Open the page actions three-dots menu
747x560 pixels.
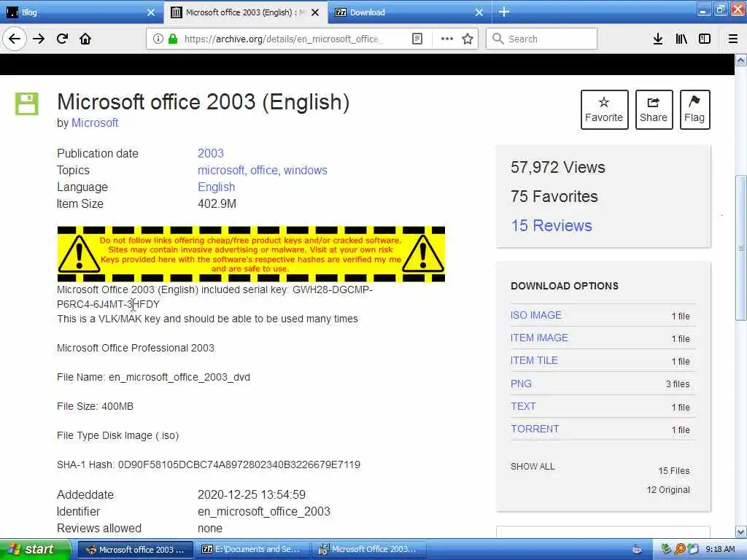(x=447, y=39)
